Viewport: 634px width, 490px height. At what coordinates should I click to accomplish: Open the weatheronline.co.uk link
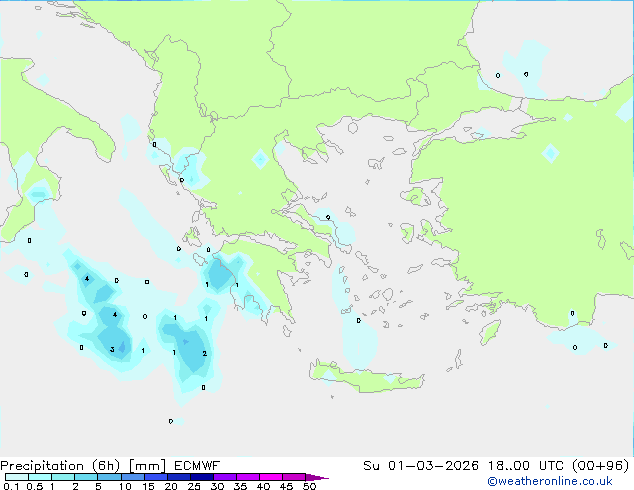(550, 481)
